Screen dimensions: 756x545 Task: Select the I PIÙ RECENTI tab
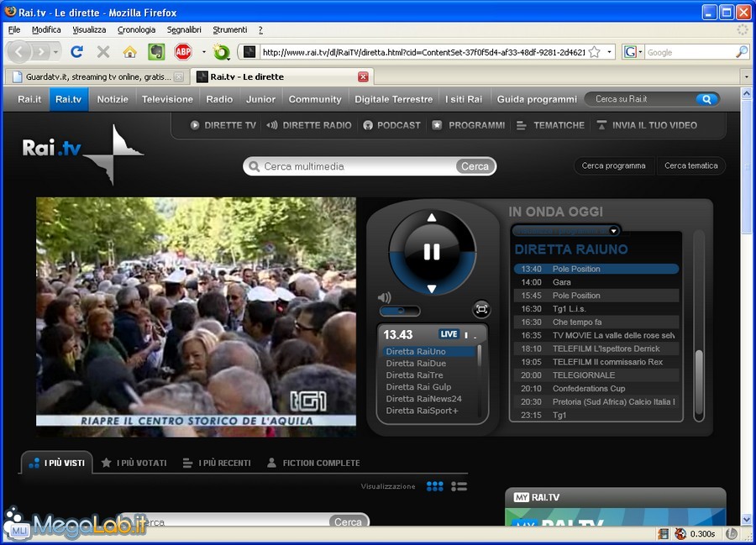217,463
